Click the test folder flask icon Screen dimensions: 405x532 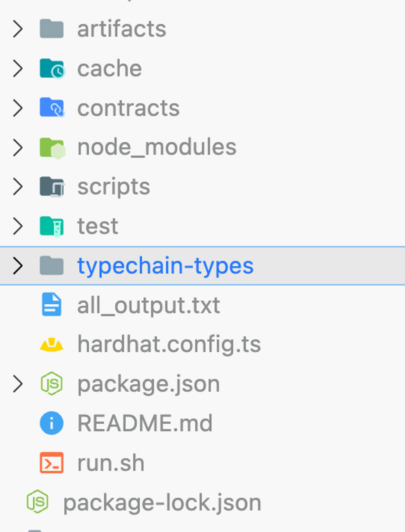[52, 226]
